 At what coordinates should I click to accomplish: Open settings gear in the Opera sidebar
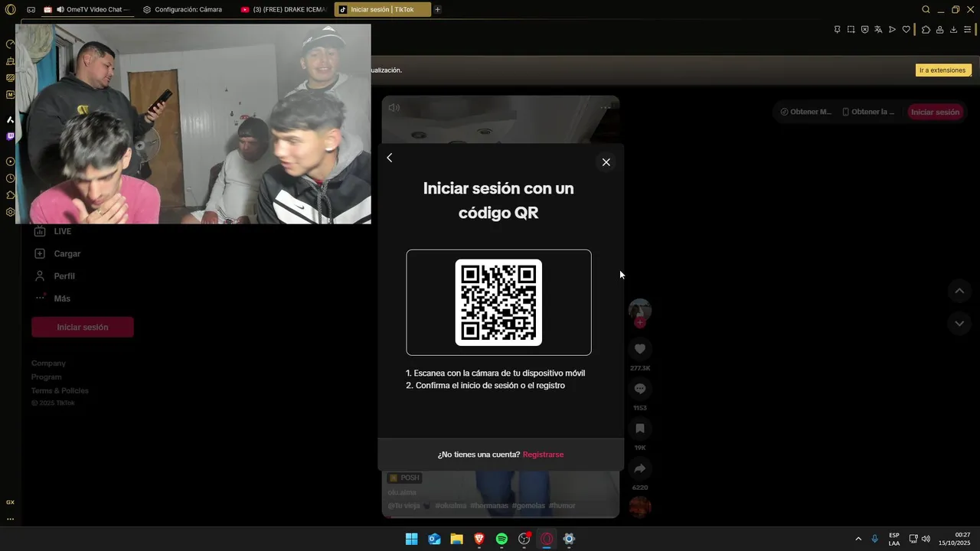point(10,212)
